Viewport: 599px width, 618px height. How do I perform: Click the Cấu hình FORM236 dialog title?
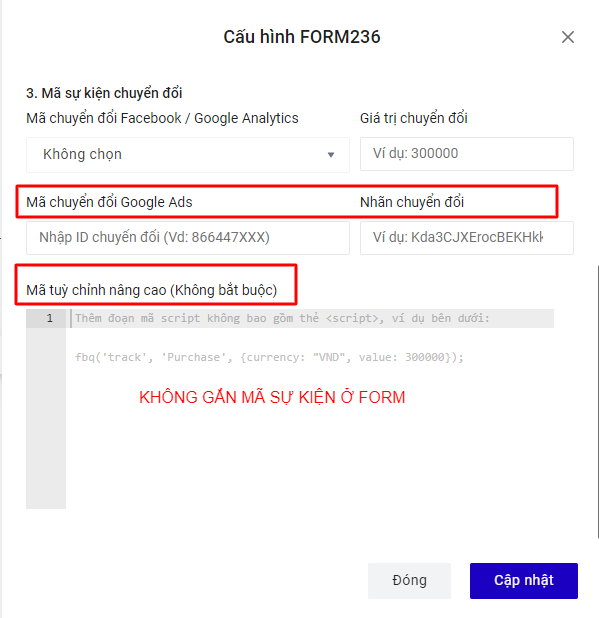click(302, 37)
